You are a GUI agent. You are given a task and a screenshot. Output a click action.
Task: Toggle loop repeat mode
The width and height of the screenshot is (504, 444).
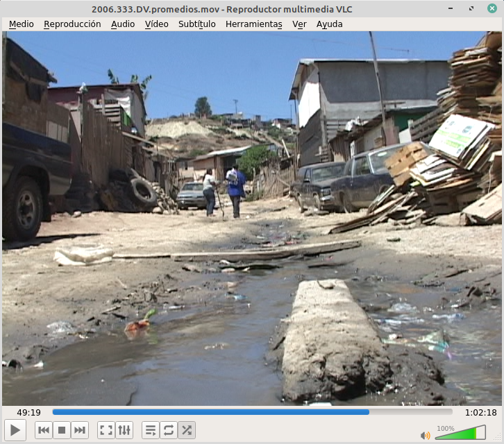pyautogui.click(x=169, y=430)
